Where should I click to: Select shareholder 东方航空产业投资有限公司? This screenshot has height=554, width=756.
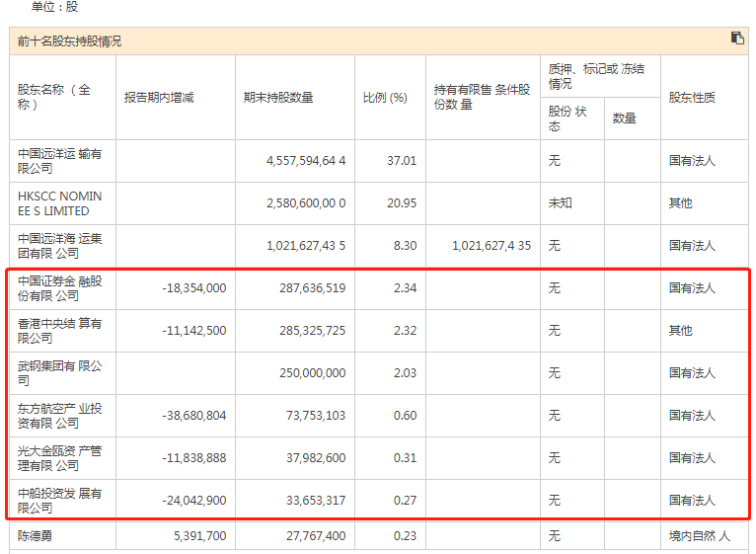60,416
